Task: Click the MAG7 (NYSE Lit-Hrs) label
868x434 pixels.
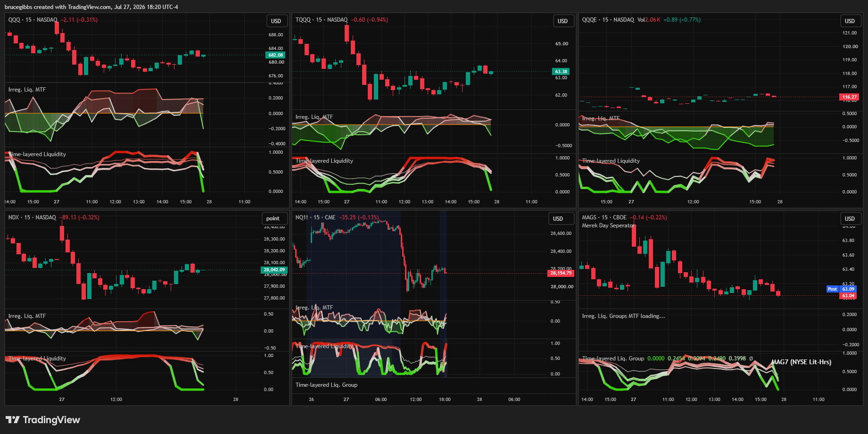Action: (801, 362)
